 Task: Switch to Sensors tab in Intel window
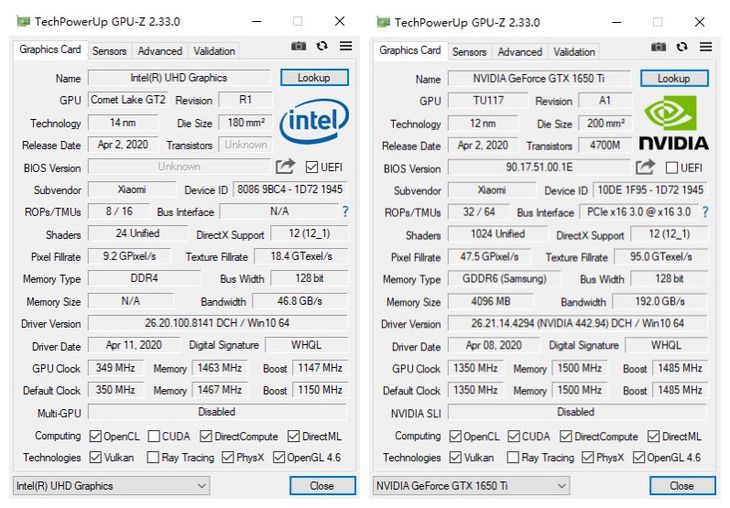[x=109, y=51]
